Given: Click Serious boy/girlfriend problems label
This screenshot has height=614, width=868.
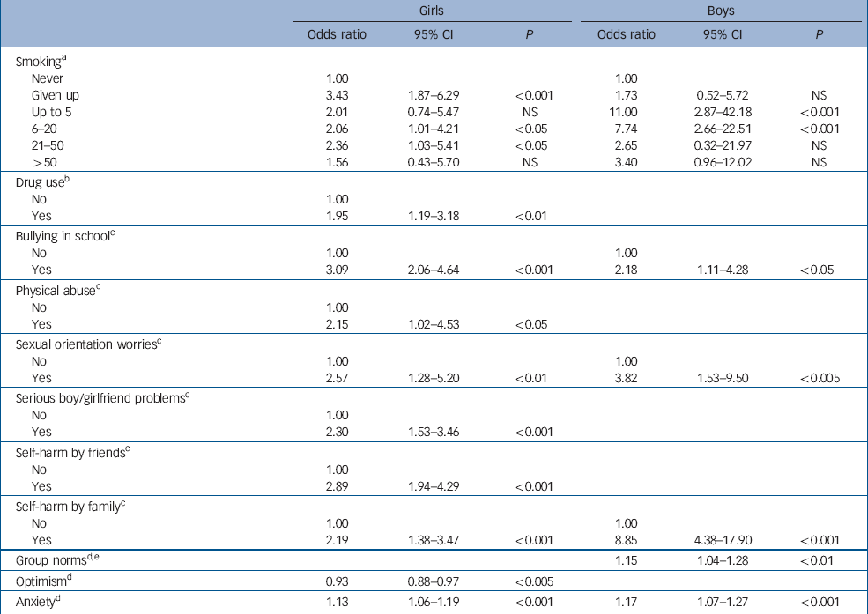Looking at the screenshot, I should 103,397.
